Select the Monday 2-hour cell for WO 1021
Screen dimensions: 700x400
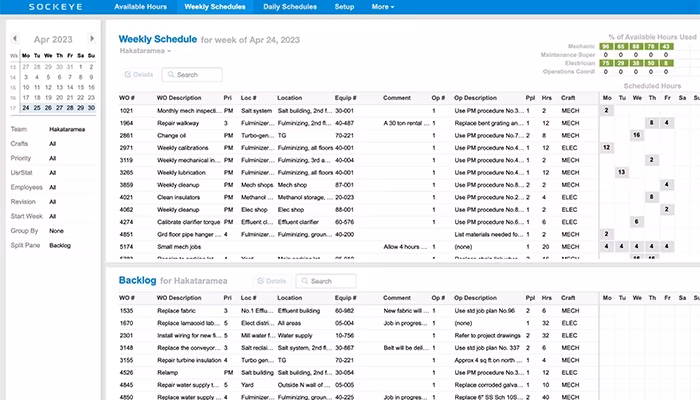[x=606, y=110]
